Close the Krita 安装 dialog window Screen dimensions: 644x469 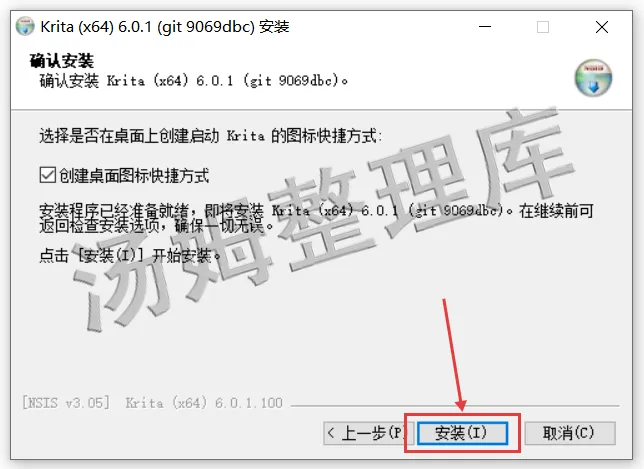(602, 27)
